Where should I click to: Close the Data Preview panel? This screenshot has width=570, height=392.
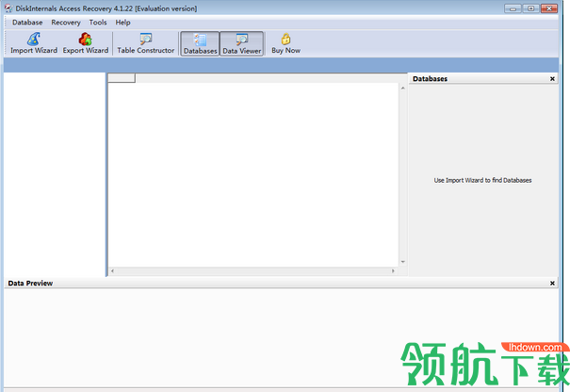[552, 284]
